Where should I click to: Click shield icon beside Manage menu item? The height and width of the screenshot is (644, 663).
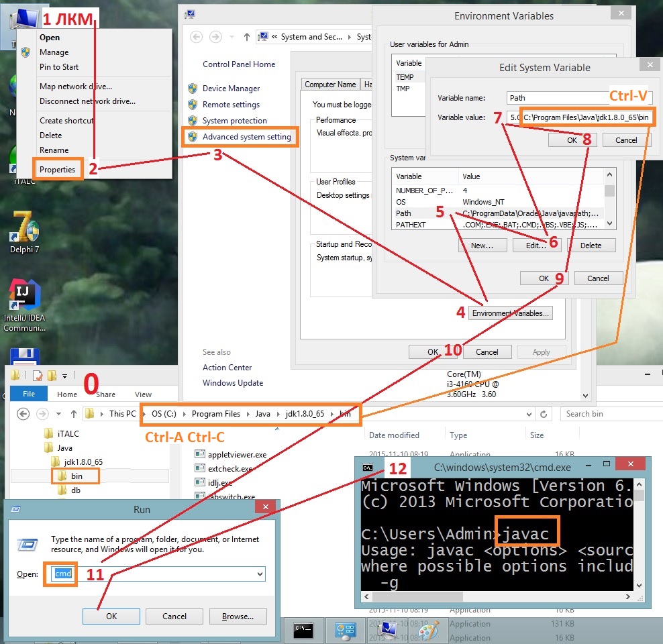[x=25, y=52]
